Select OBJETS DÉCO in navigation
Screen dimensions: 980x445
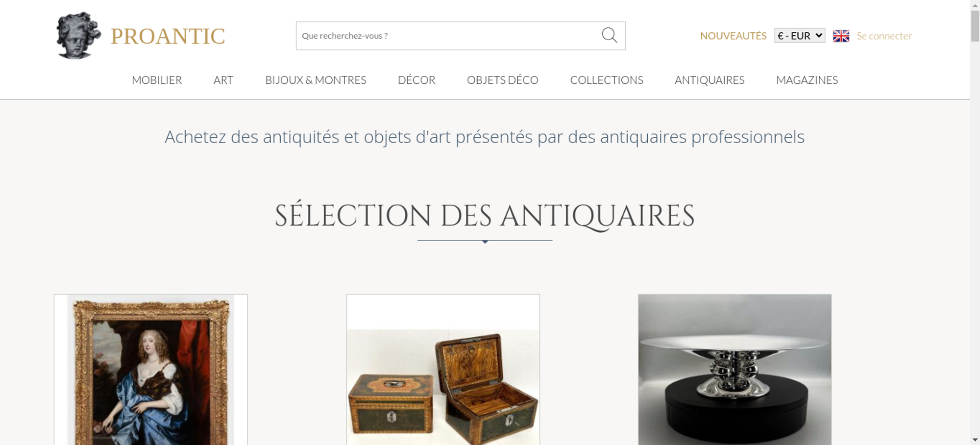[x=503, y=80]
